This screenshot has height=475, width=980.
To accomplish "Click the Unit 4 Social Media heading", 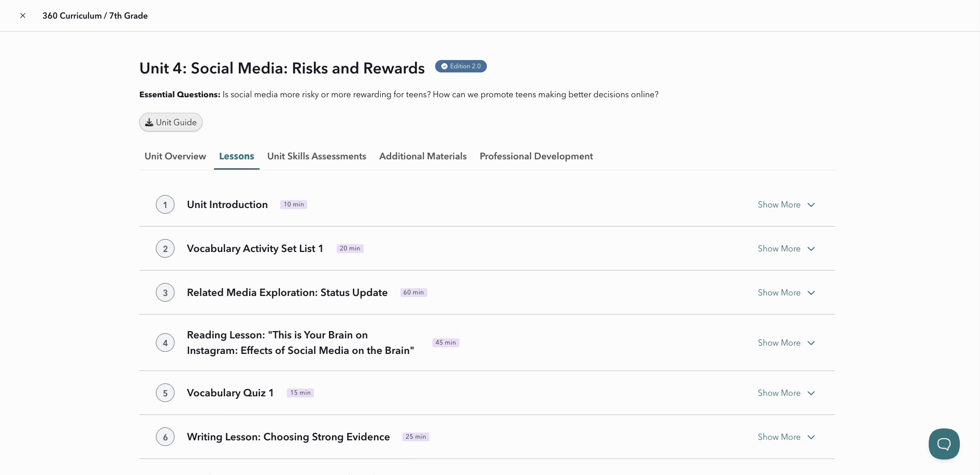I will [282, 68].
